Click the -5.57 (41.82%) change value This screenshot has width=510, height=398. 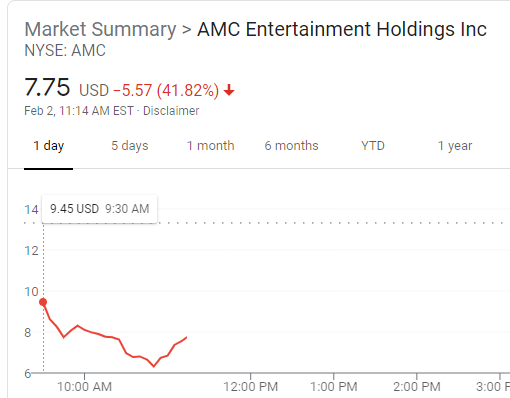(x=166, y=90)
